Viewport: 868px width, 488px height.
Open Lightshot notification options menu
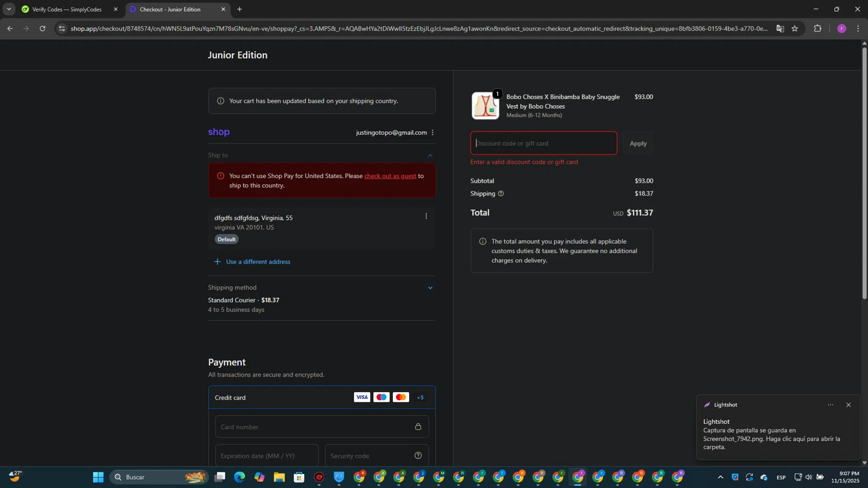830,405
